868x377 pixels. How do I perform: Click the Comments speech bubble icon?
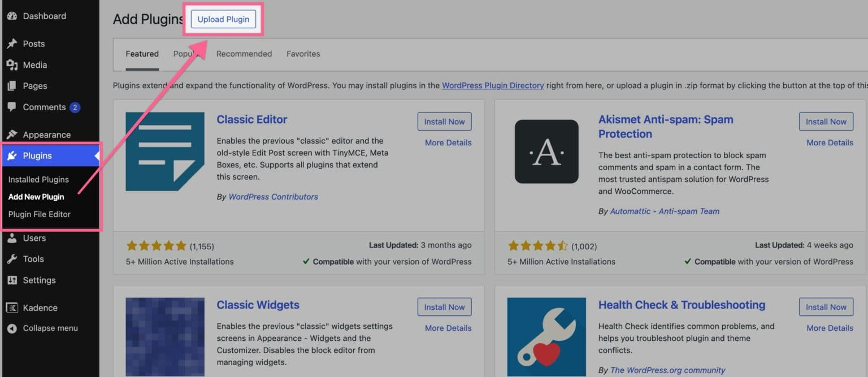[12, 107]
